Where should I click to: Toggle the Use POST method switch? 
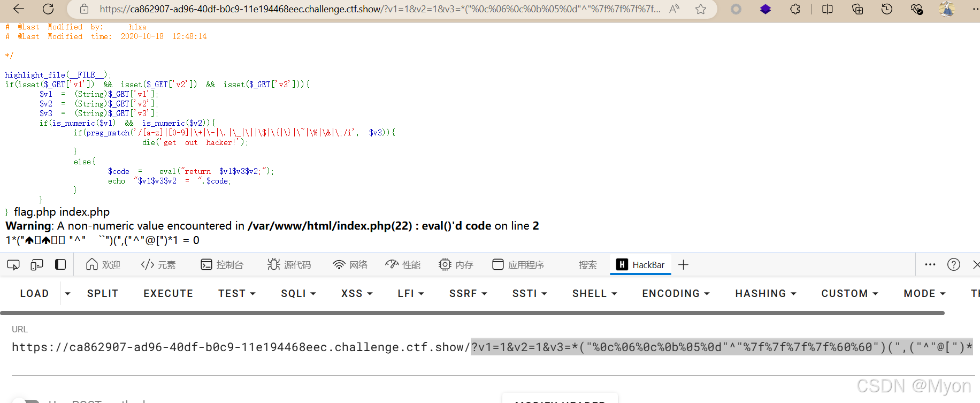[27, 401]
